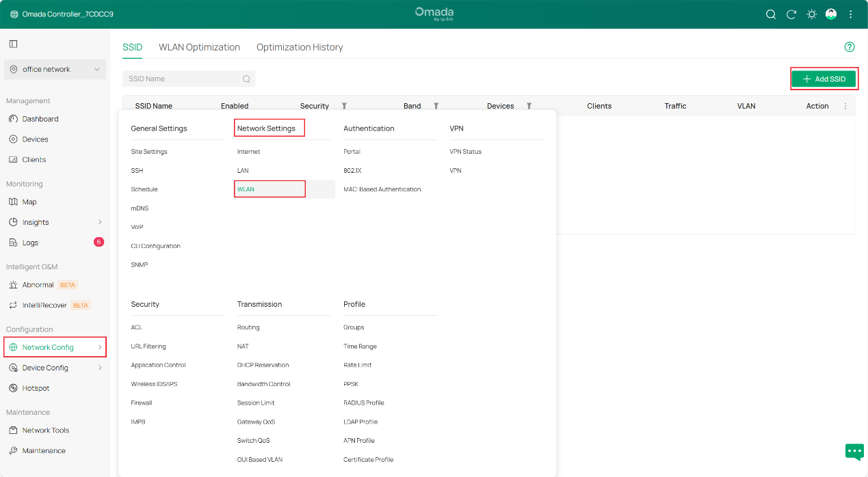The width and height of the screenshot is (868, 477).
Task: Open Site Settings in General Settings
Action: (x=149, y=152)
